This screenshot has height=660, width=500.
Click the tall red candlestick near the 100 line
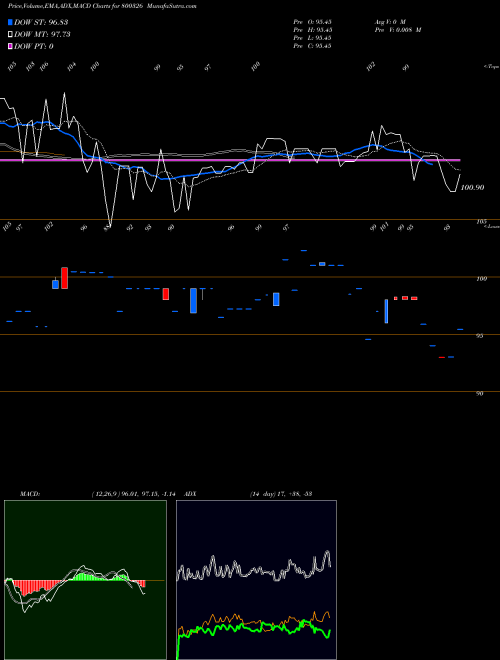pos(64,278)
